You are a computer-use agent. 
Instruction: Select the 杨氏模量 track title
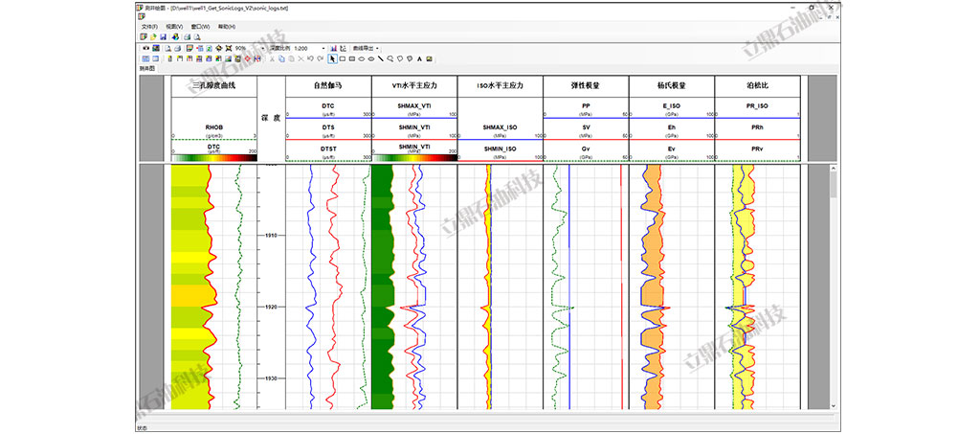tap(672, 84)
